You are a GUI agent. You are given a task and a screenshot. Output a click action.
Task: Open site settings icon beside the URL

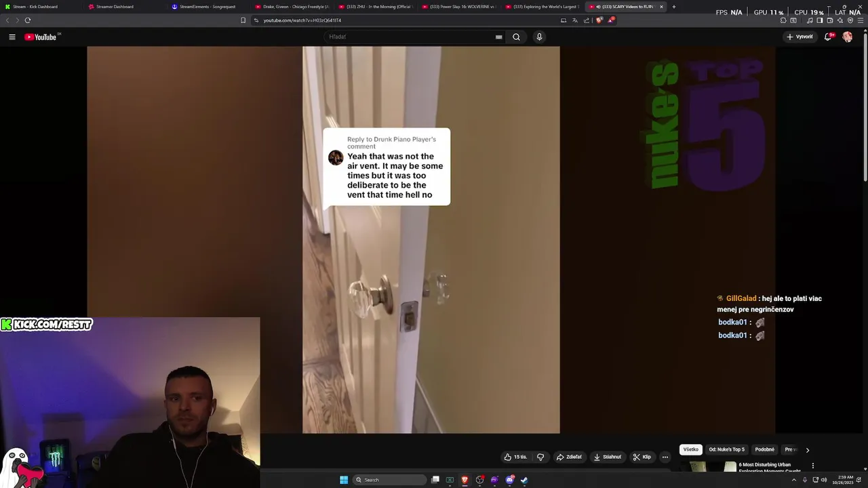pyautogui.click(x=256, y=20)
